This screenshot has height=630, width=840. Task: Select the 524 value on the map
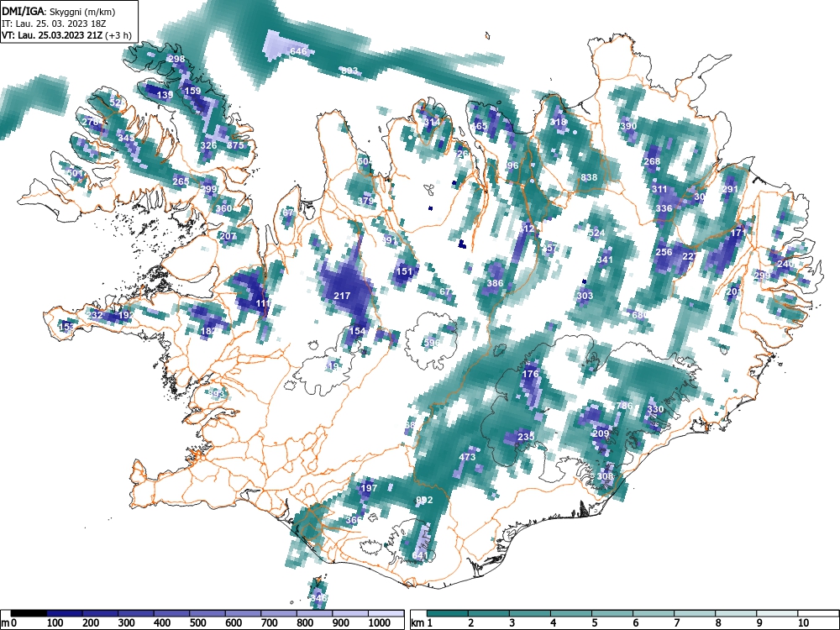click(x=596, y=233)
